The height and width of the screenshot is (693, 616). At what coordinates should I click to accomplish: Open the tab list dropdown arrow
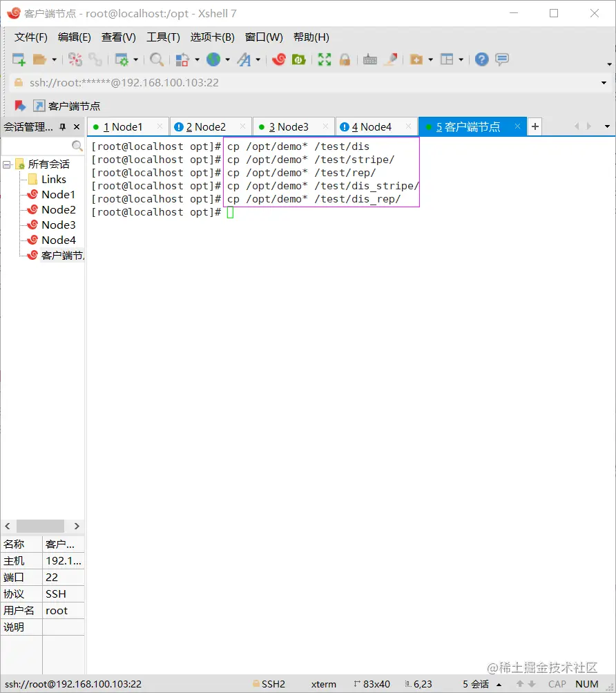tap(607, 126)
